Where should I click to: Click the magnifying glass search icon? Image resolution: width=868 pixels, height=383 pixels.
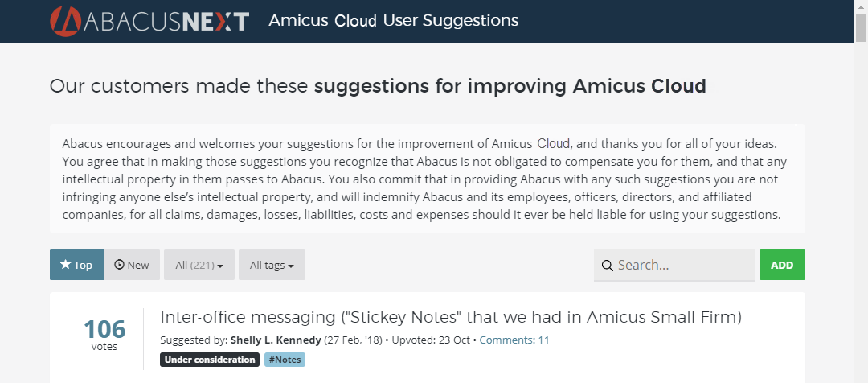608,266
